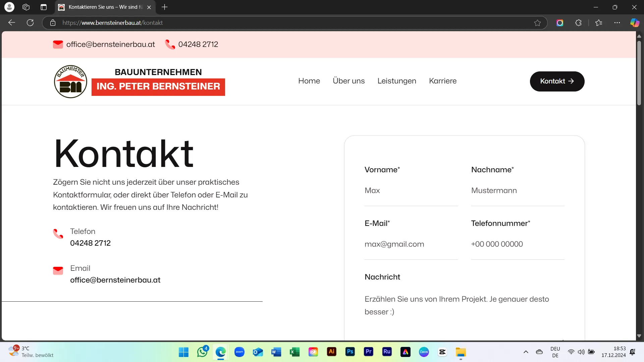Image resolution: width=644 pixels, height=362 pixels.
Task: Open Excel from the taskbar
Action: (294, 352)
